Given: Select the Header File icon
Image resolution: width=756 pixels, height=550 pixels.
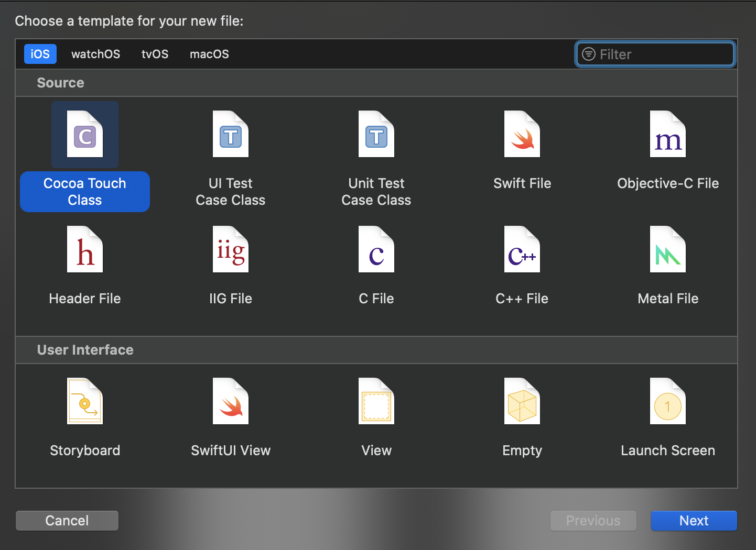Looking at the screenshot, I should tap(85, 249).
